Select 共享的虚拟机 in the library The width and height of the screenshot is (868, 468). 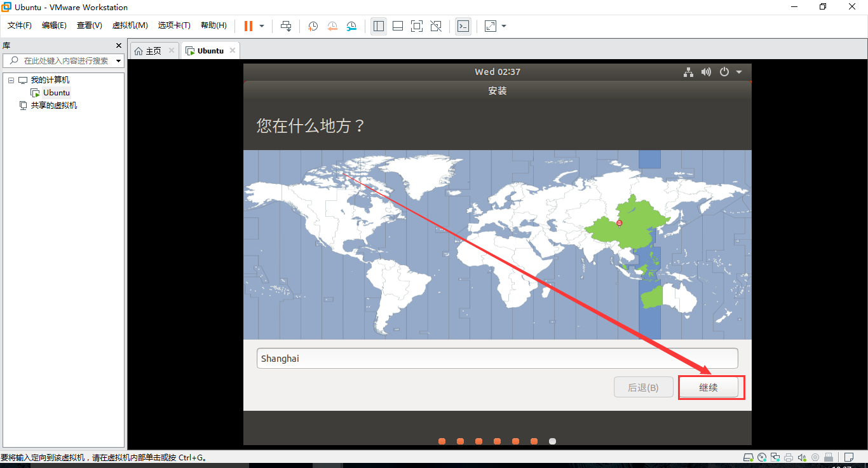coord(54,106)
